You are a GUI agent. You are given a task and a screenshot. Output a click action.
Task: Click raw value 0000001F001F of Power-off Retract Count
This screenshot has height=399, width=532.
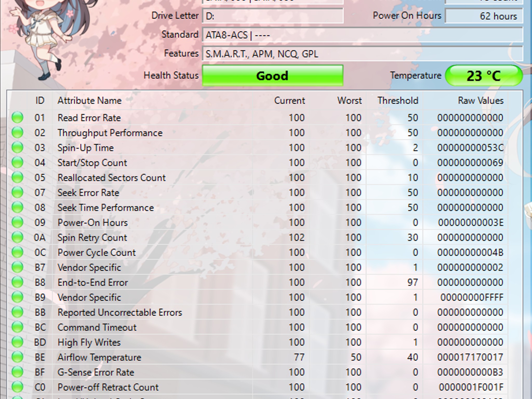coord(471,387)
